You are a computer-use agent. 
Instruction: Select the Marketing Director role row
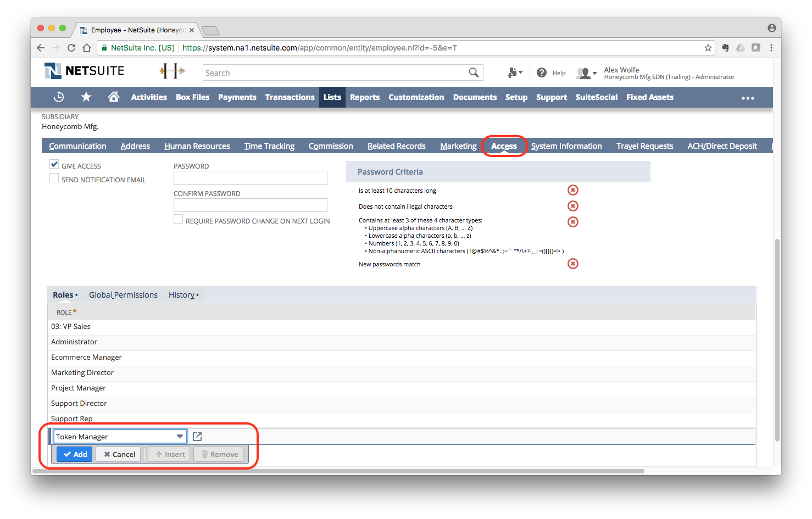point(402,372)
